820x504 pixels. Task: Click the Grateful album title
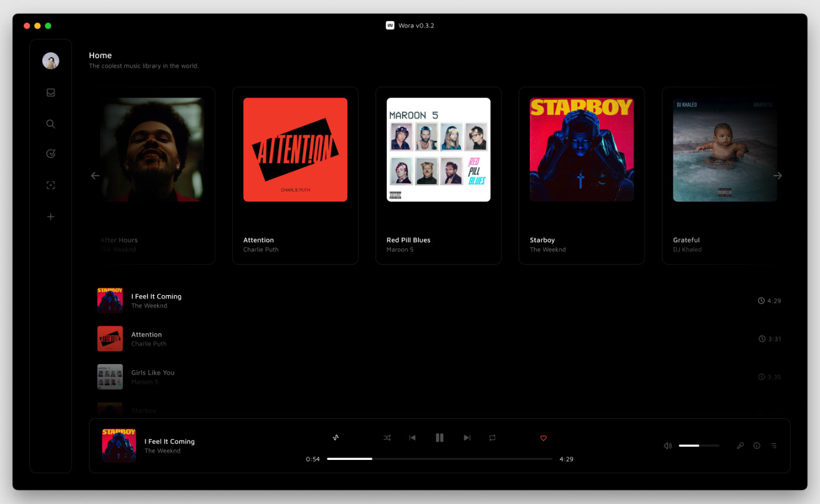pyautogui.click(x=686, y=240)
